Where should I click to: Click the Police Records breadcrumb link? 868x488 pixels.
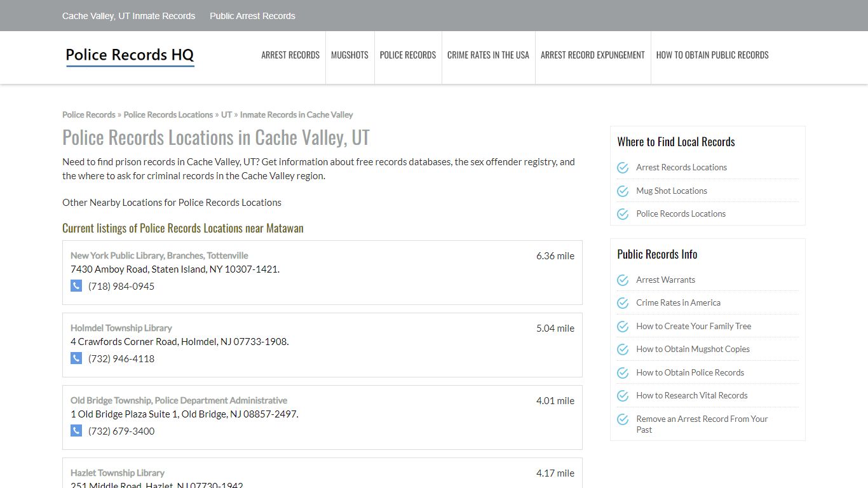click(88, 115)
